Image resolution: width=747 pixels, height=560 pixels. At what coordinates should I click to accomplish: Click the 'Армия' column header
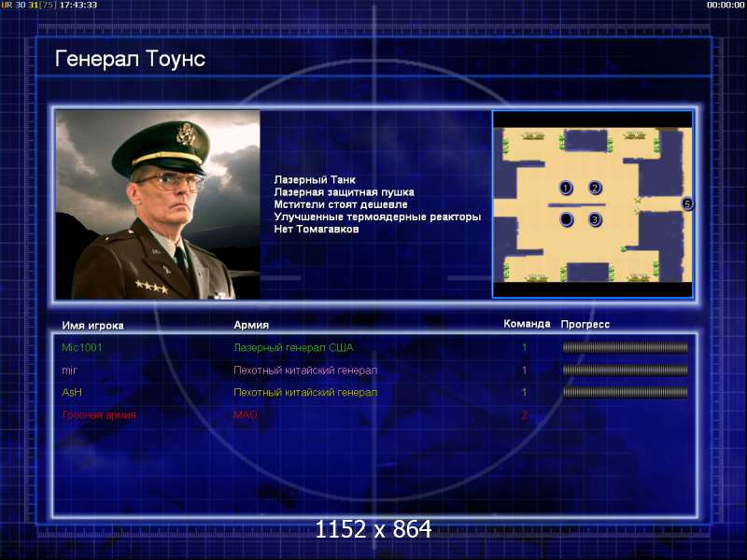pyautogui.click(x=251, y=325)
